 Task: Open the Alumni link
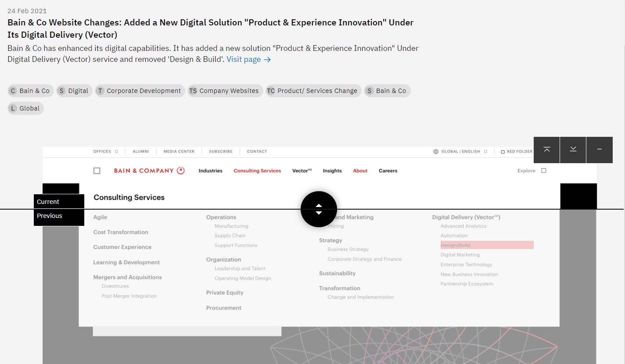[x=140, y=151]
